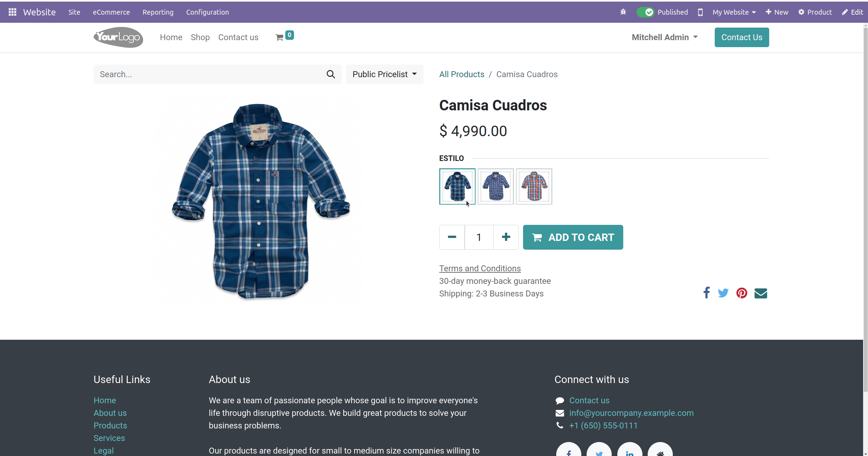The height and width of the screenshot is (456, 868).
Task: Open the Public Pricelist dropdown
Action: tap(384, 74)
